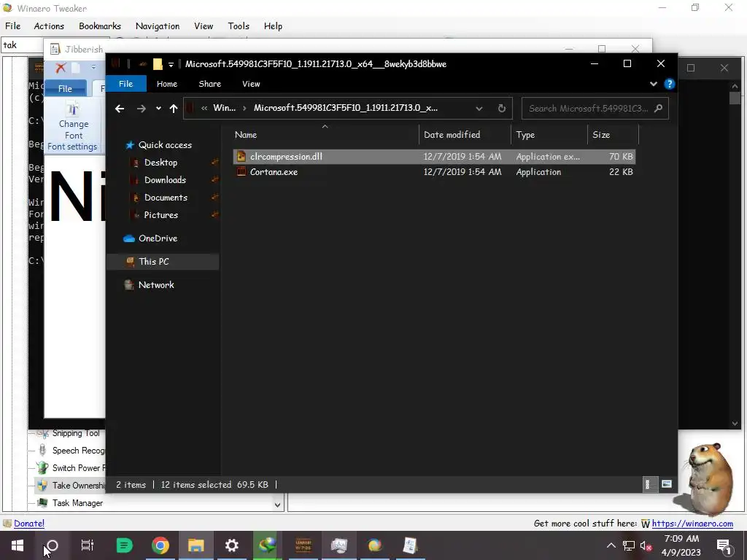Click the clrcompression.dll file icon
This screenshot has height=560, width=747.
point(241,157)
